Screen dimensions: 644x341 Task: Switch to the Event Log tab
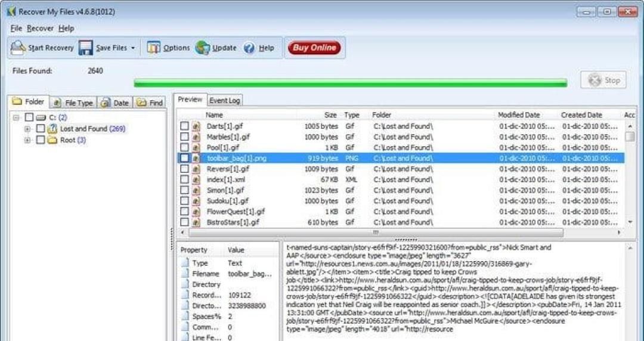pos(224,101)
